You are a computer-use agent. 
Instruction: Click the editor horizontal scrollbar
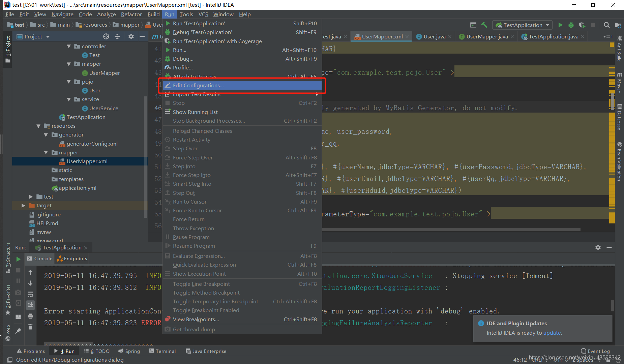(451, 230)
